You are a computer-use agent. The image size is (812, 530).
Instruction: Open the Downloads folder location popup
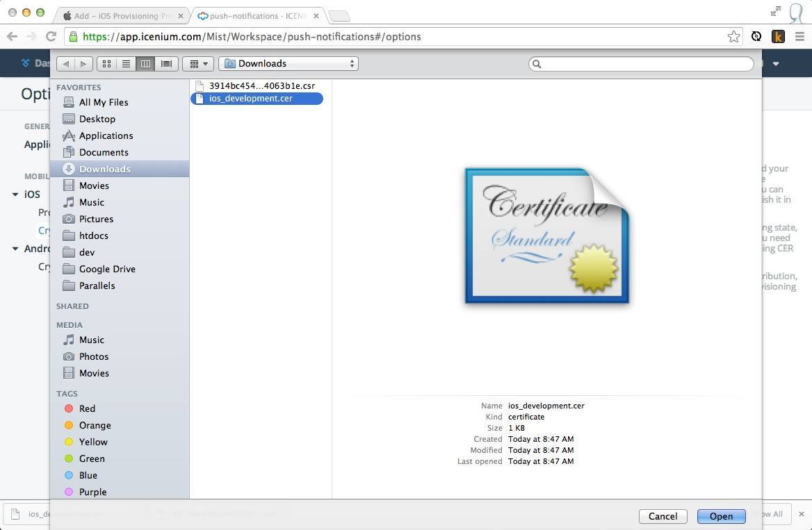289,64
